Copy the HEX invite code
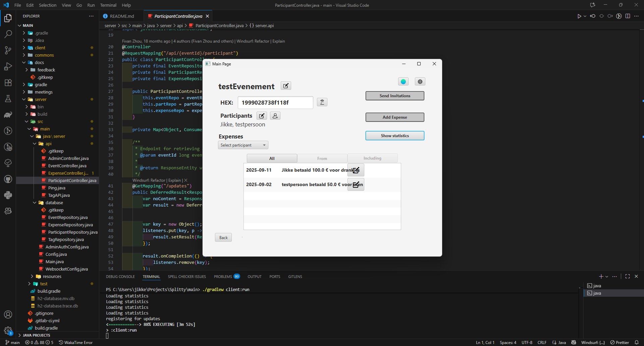 tap(322, 102)
